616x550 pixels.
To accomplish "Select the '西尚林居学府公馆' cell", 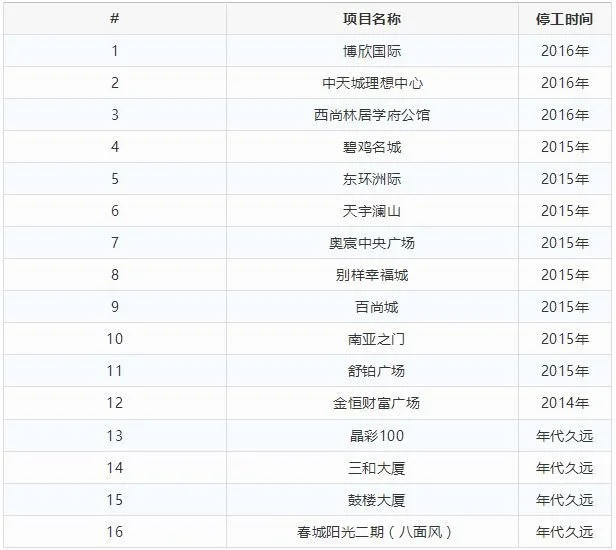I will click(x=372, y=115).
